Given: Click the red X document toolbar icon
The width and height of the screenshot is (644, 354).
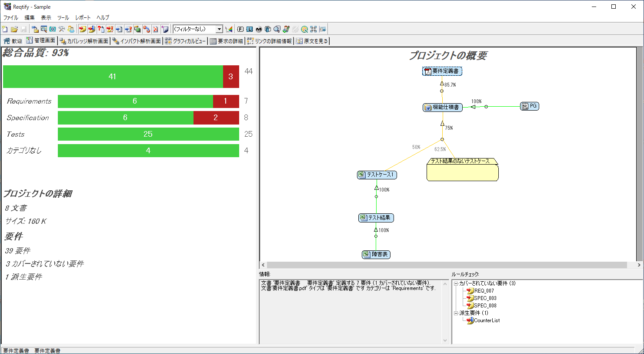Looking at the screenshot, I should pyautogui.click(x=155, y=29).
